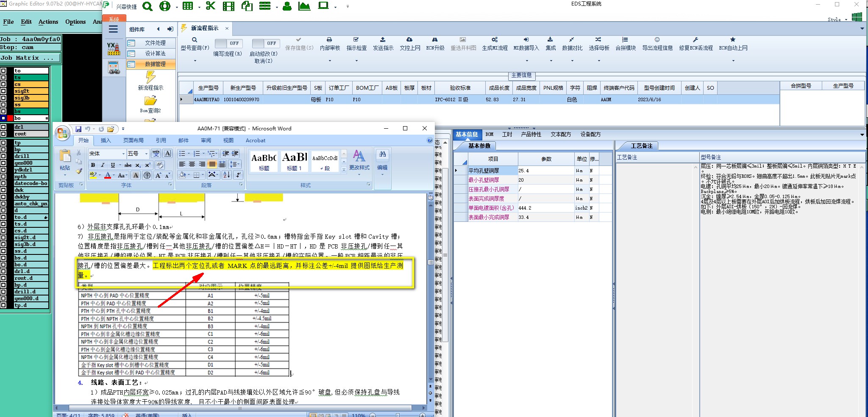The width and height of the screenshot is (868, 417).
Task: Toggle the checkbox for the gen000 layer
Action: (x=3, y=163)
